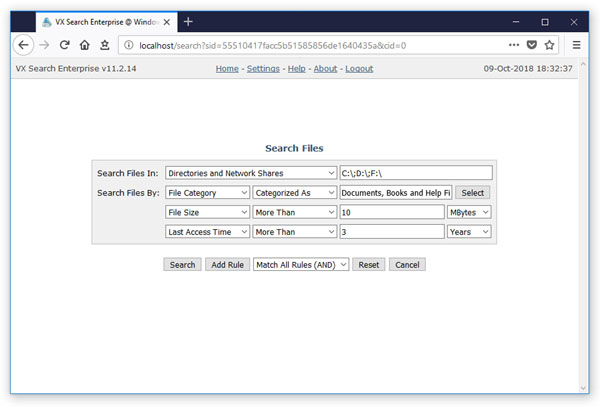This screenshot has width=600, height=406.
Task: Click the bookmarks star-tray icon beside home
Action: (104, 45)
